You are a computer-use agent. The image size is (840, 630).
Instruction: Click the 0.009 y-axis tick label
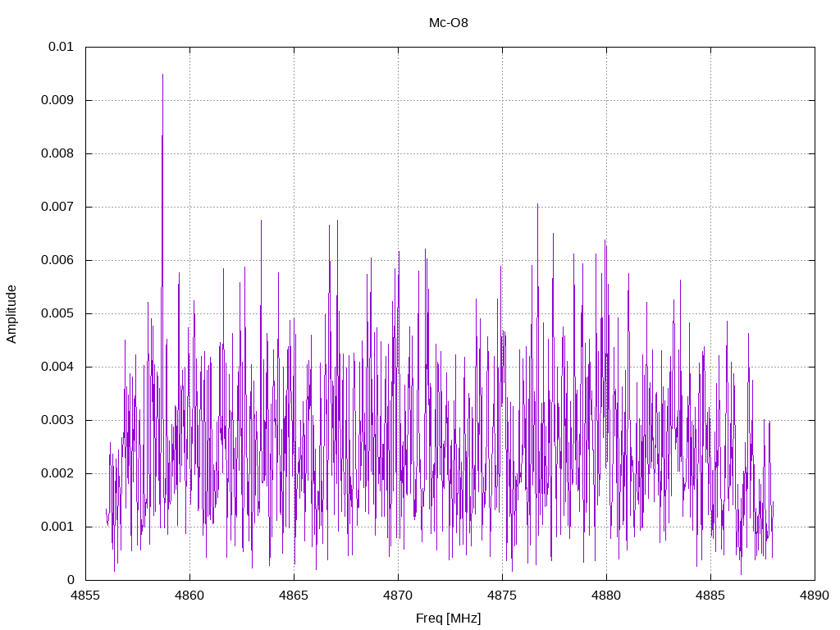pyautogui.click(x=57, y=100)
